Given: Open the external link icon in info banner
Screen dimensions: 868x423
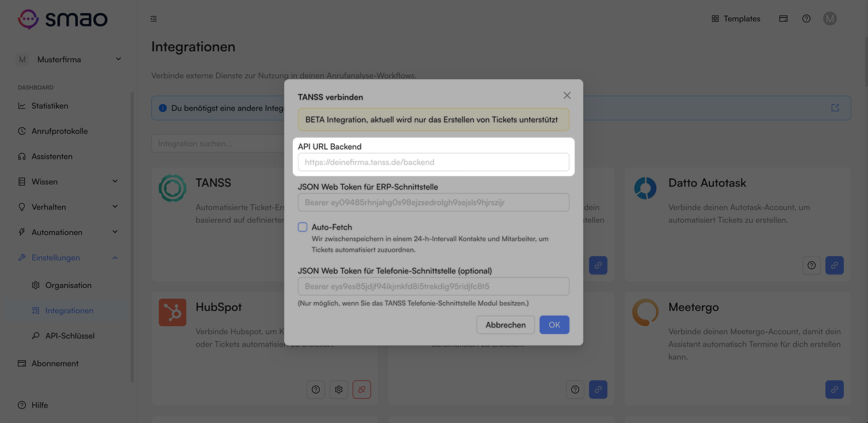Looking at the screenshot, I should (x=835, y=108).
